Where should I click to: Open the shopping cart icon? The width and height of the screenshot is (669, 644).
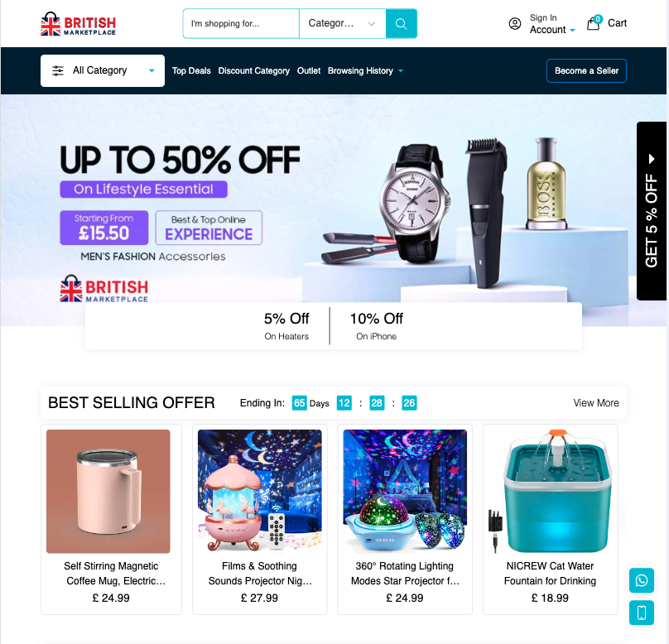pos(594,22)
